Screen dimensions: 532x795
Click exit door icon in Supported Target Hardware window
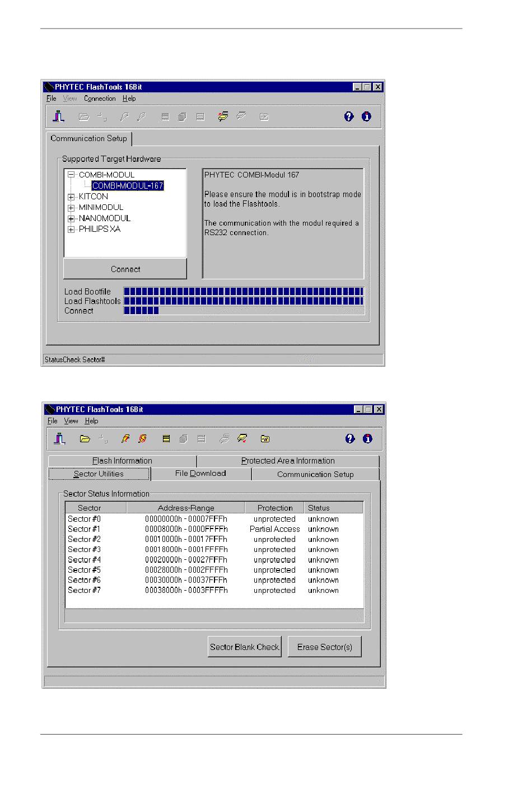tap(59, 116)
